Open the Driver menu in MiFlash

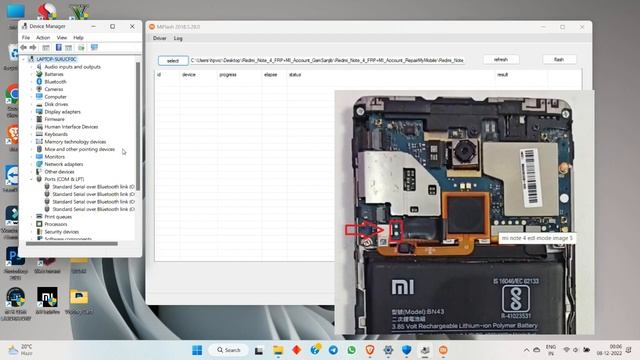pos(160,38)
